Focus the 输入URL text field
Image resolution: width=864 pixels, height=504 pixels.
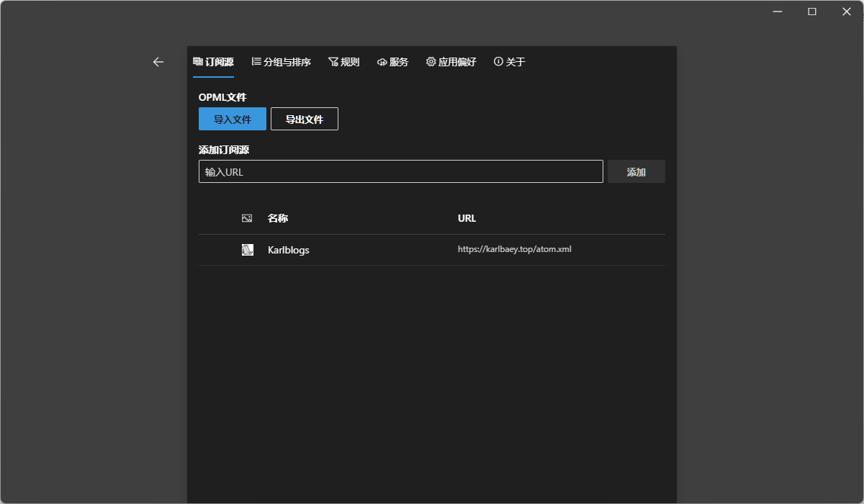pyautogui.click(x=400, y=171)
